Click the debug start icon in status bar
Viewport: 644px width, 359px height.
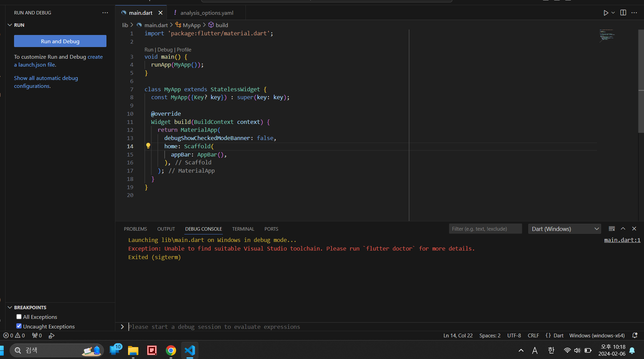pyautogui.click(x=51, y=336)
